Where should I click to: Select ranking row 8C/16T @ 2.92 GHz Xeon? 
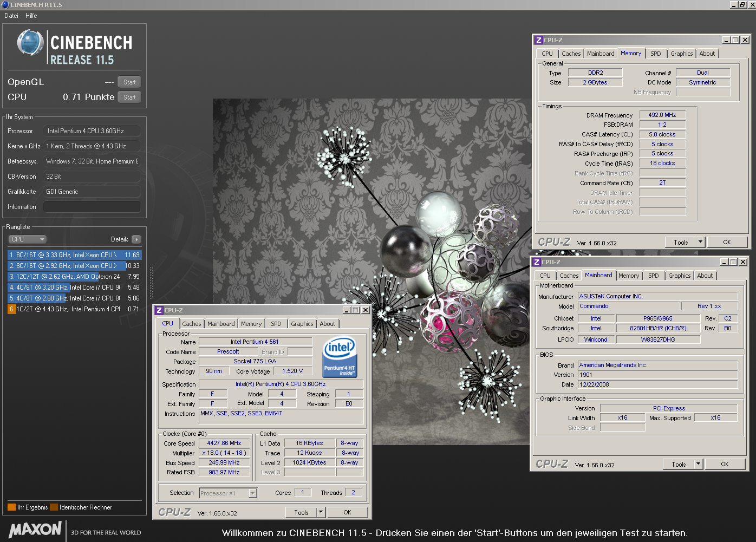75,265
